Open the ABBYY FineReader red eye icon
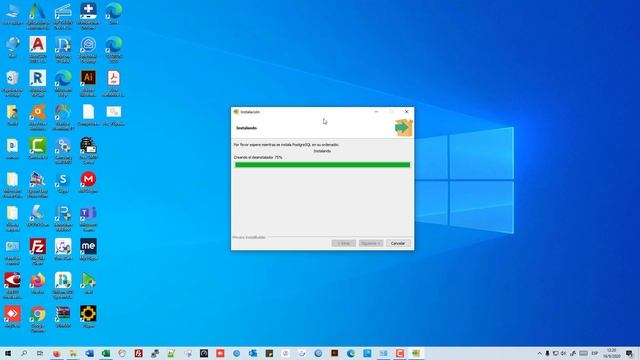Screen dimensions: 640x360 point(12,285)
